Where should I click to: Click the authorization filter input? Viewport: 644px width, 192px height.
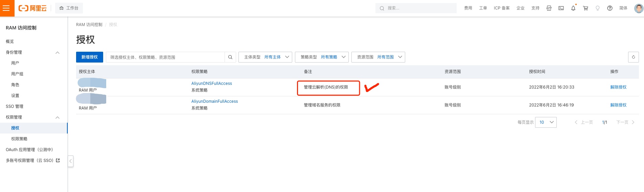(165, 57)
